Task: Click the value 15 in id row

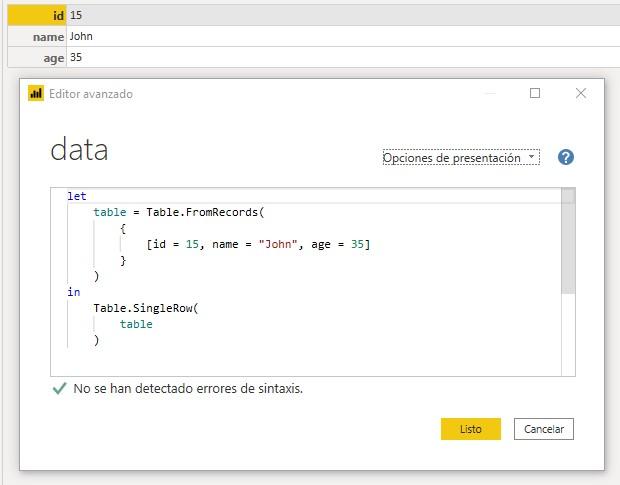Action: 77,16
